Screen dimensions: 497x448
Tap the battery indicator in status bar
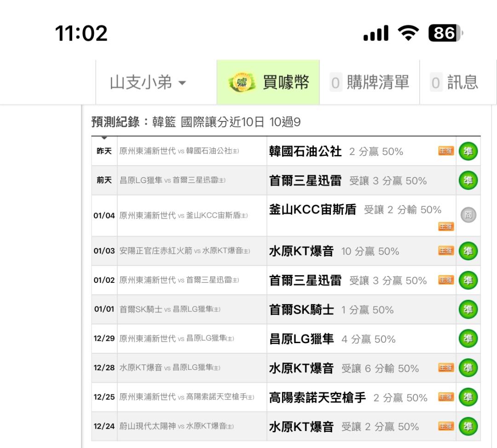coord(445,33)
